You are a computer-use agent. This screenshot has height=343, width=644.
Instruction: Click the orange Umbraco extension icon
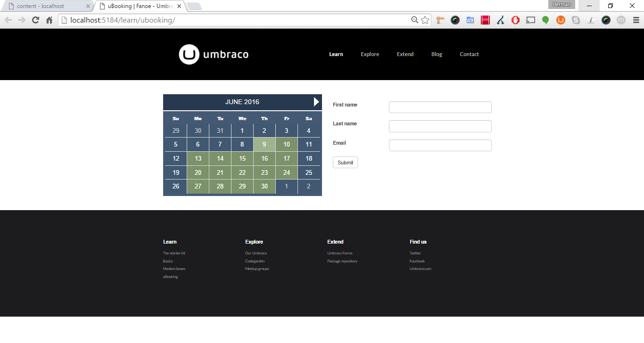click(x=561, y=20)
